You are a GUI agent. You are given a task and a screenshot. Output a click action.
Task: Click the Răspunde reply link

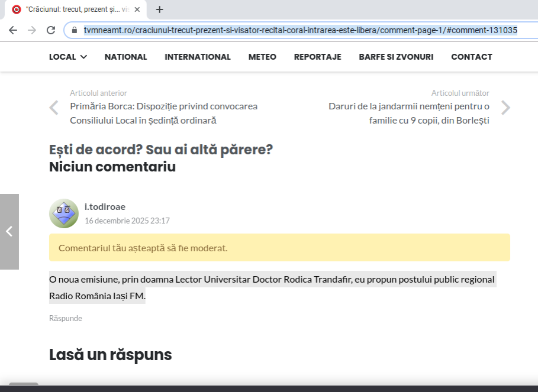tap(66, 318)
